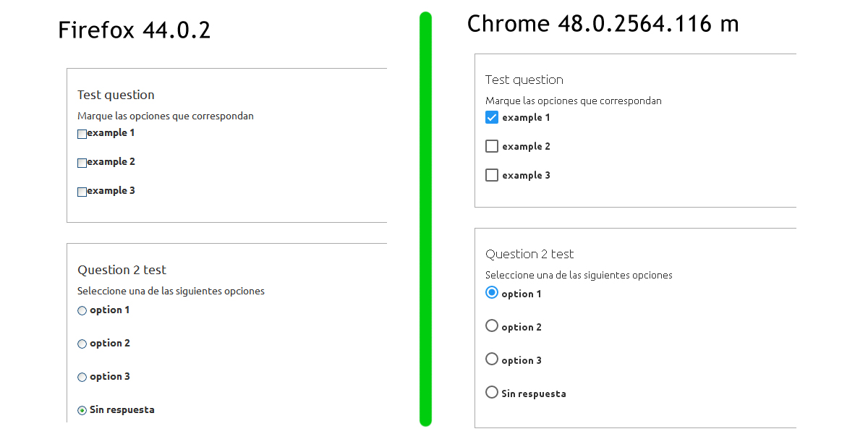
Task: Choose Chrome 'option 2' radio button
Action: coord(492,325)
